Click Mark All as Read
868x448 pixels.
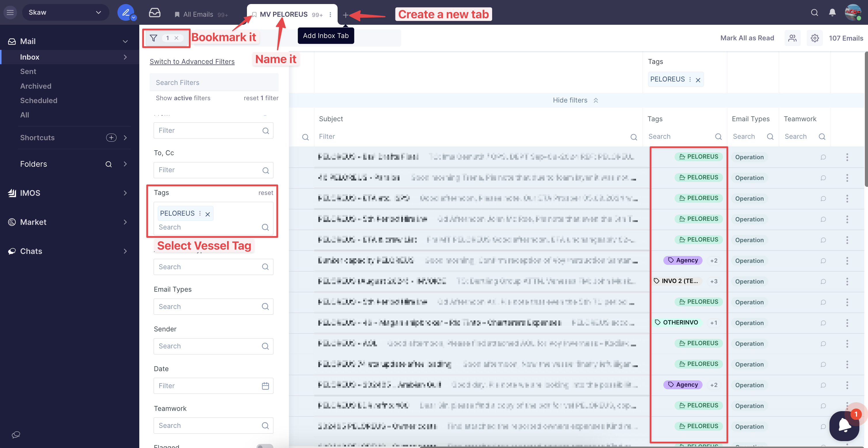click(747, 38)
